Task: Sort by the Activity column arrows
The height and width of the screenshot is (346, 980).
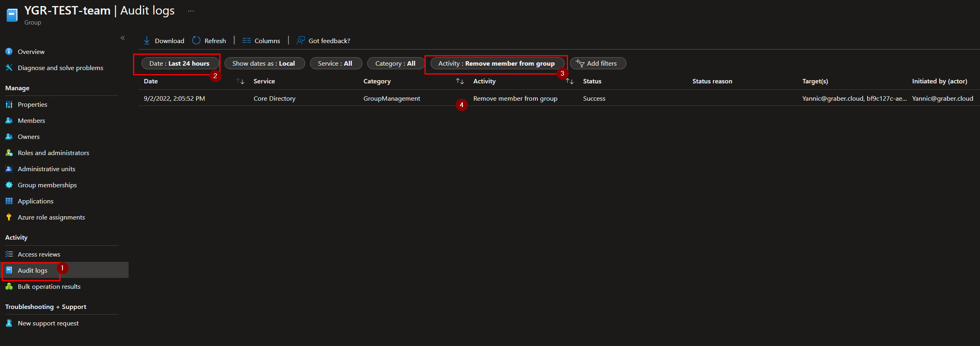Action: [570, 81]
